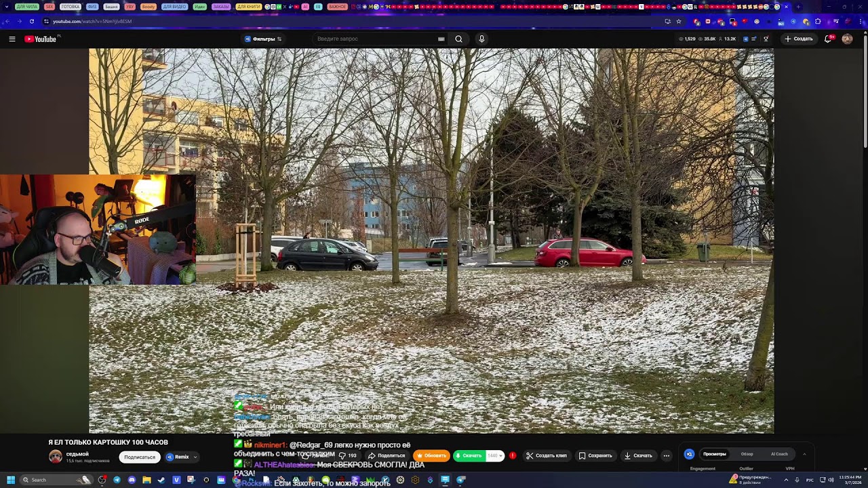This screenshot has width=868, height=488.
Task: Click the install app icon in the address bar
Action: click(x=668, y=21)
